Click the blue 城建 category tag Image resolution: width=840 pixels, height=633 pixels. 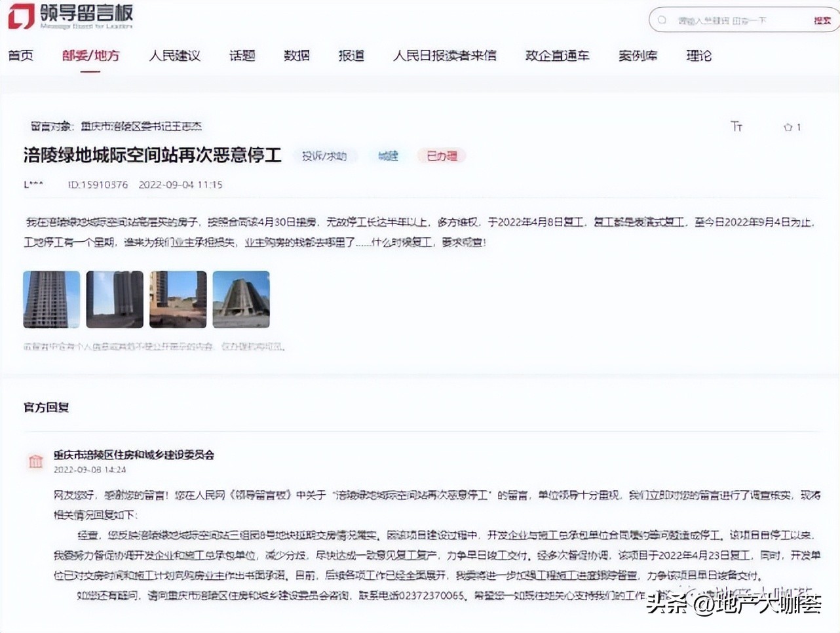[387, 156]
